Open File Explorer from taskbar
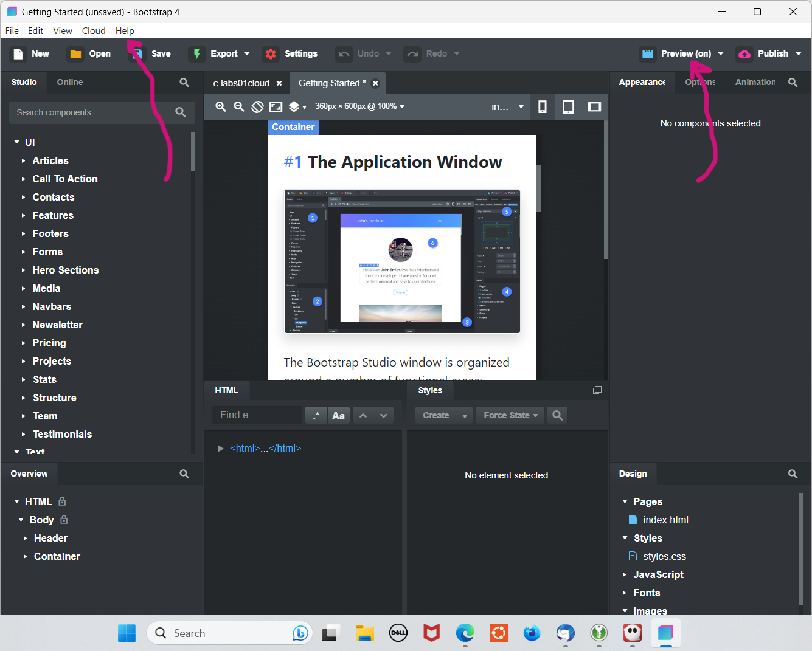Screen dimensions: 812x651 coord(365,633)
